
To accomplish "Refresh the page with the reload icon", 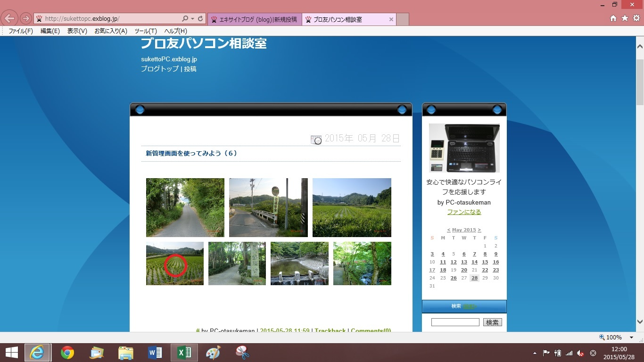I will [200, 19].
